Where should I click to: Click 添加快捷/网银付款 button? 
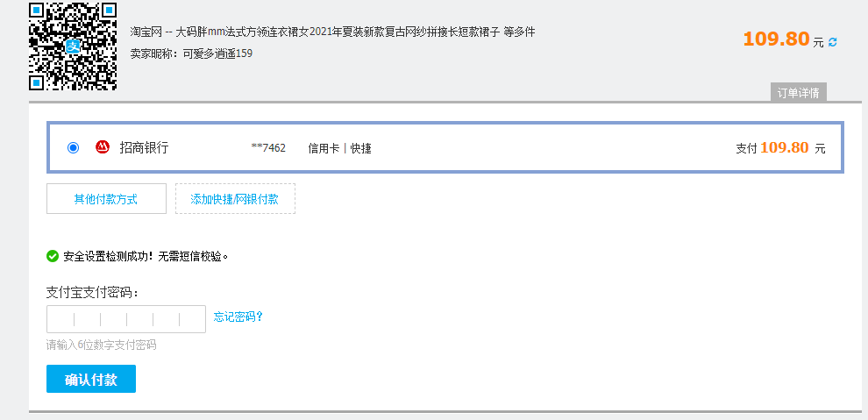235,199
